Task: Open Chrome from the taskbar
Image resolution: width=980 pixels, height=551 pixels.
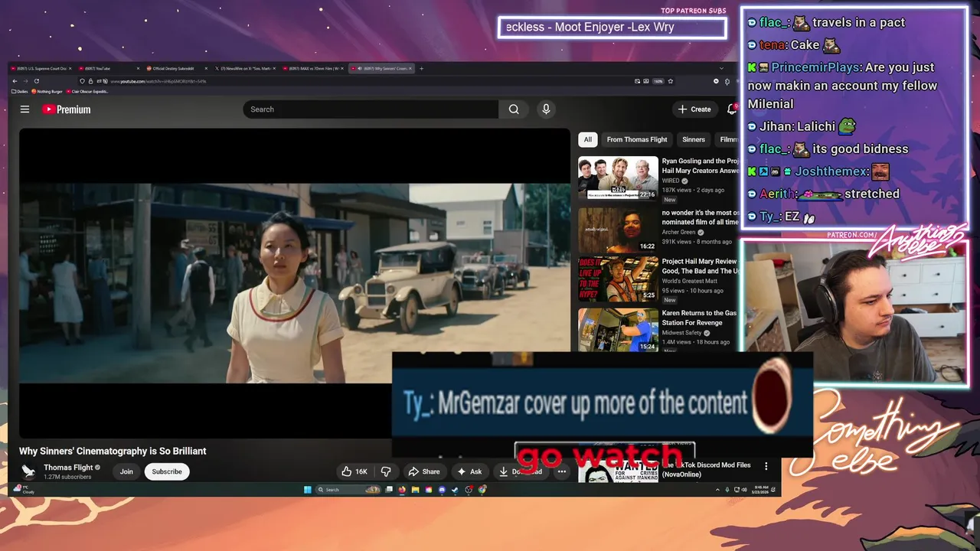Action: click(x=482, y=490)
